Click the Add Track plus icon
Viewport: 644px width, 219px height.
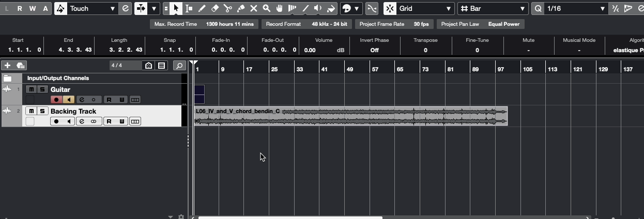[x=7, y=66]
